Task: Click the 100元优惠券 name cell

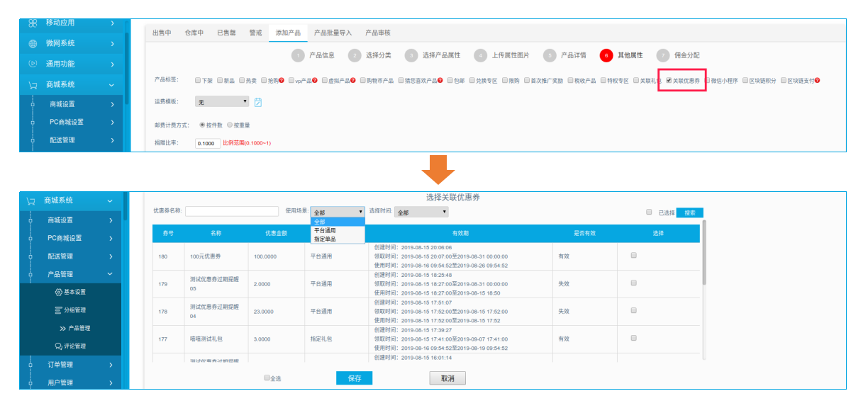Action: 217,256
